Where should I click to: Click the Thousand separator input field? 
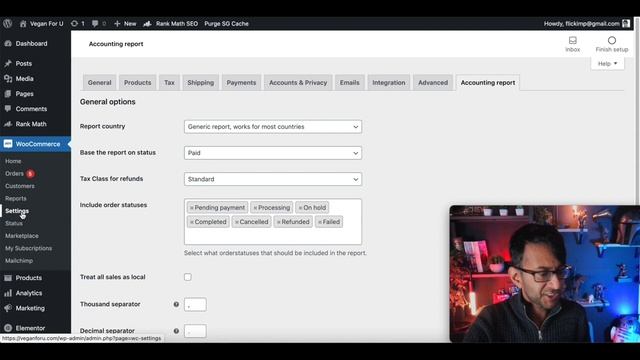[195, 304]
